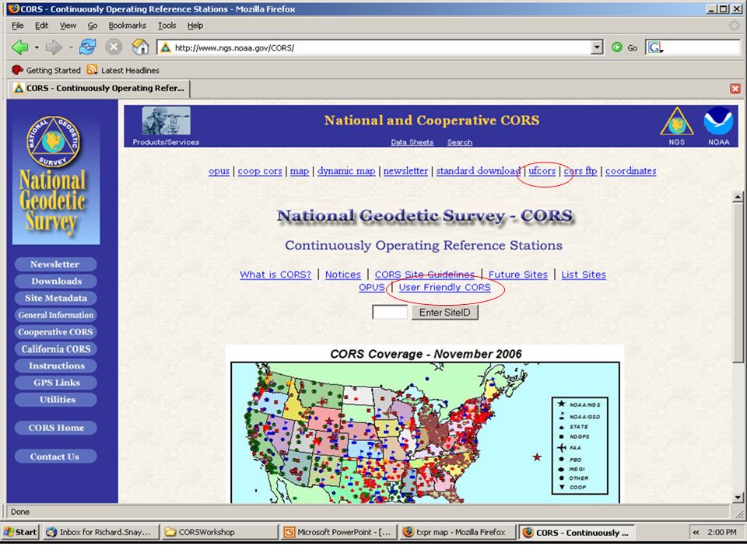Click the Firefox throbber activity icon
Viewport: 747px width, 560px height.
(735, 25)
